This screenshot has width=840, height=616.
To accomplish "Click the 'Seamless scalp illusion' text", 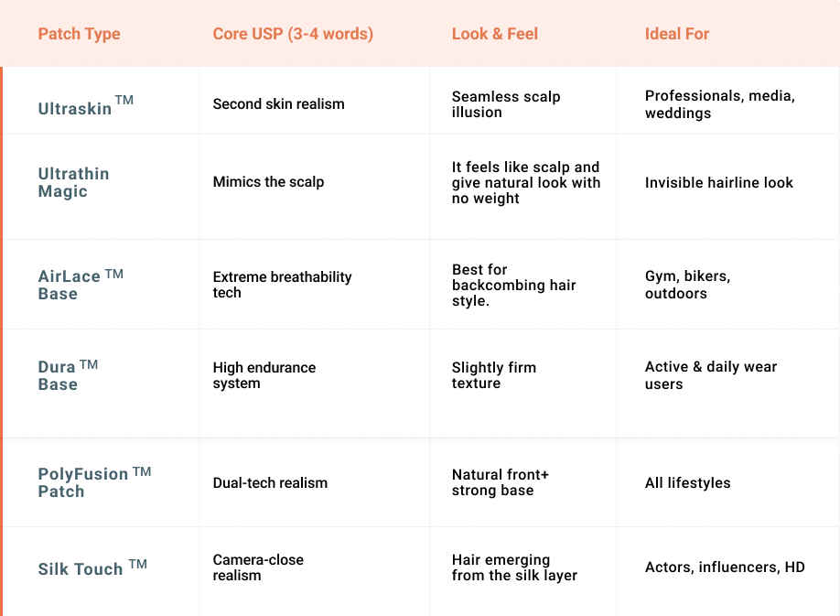I will [505, 104].
